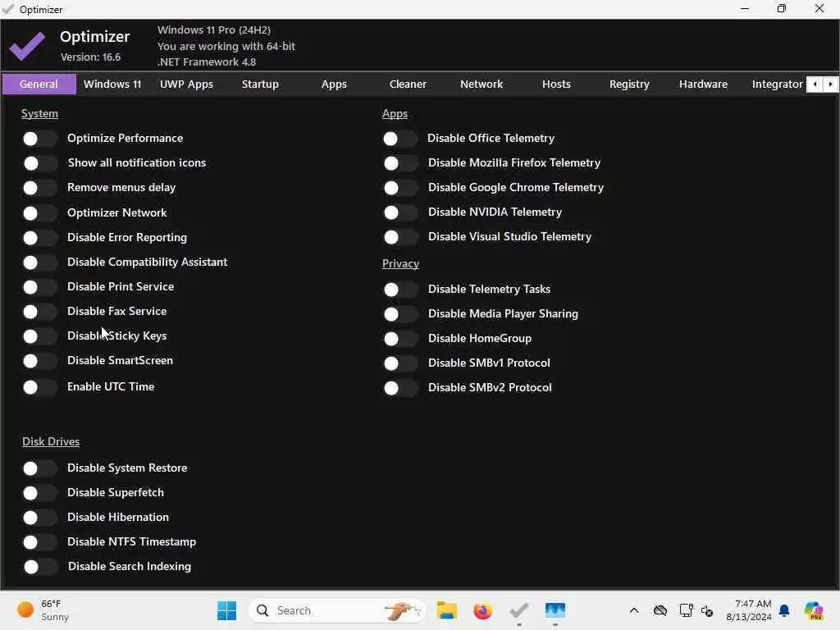Toggle Disable Google Chrome Telemetry

point(399,188)
